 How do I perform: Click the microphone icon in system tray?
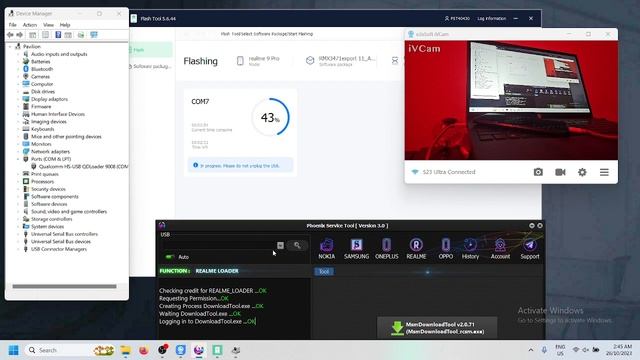pyautogui.click(x=544, y=350)
